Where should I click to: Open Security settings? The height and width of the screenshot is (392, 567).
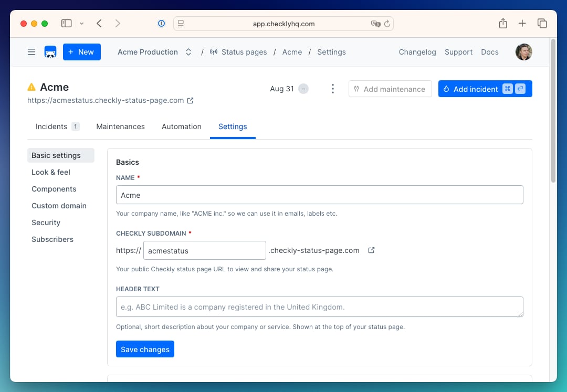tap(46, 223)
